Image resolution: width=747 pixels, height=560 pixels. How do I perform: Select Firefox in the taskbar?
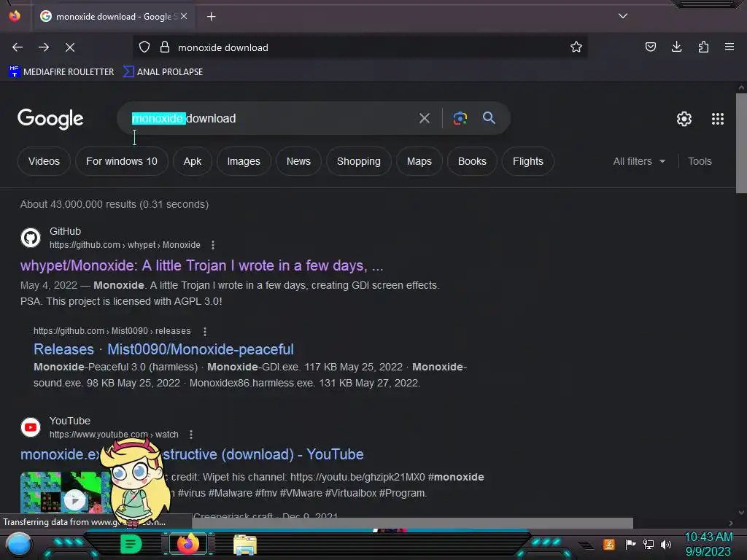(187, 544)
